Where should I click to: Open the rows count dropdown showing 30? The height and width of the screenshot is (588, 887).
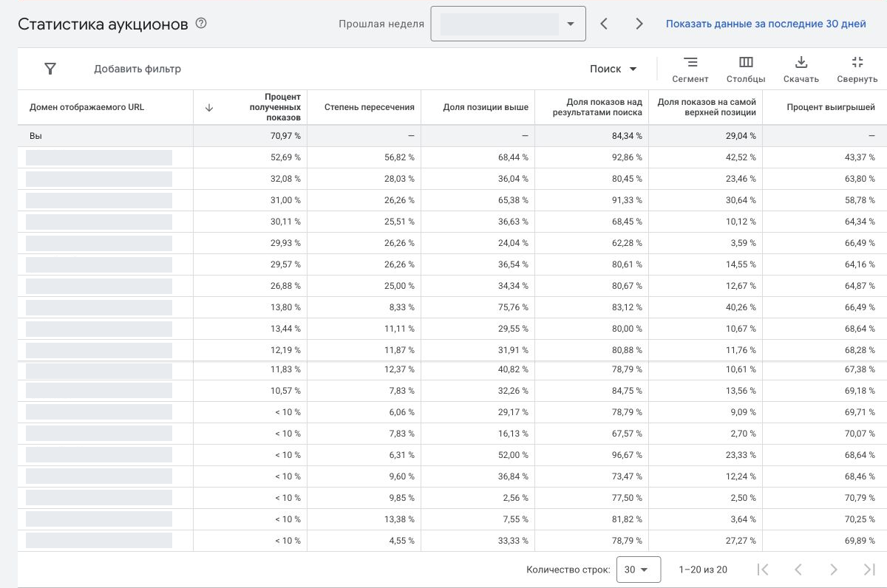(637, 570)
